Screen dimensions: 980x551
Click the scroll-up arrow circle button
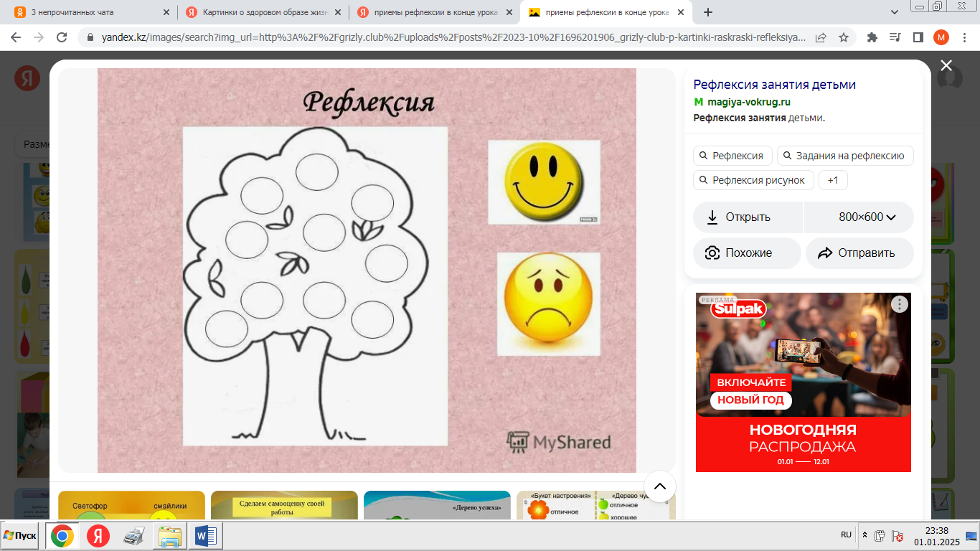(660, 486)
